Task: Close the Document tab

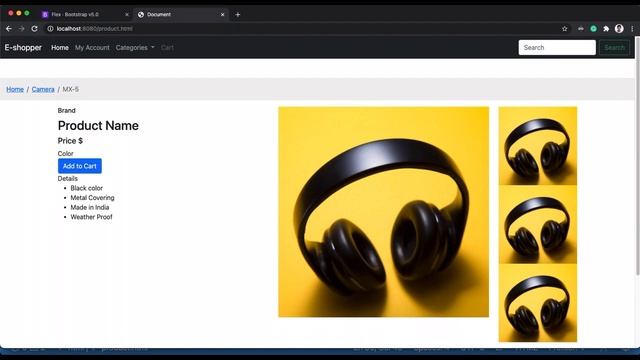Action: click(222, 15)
